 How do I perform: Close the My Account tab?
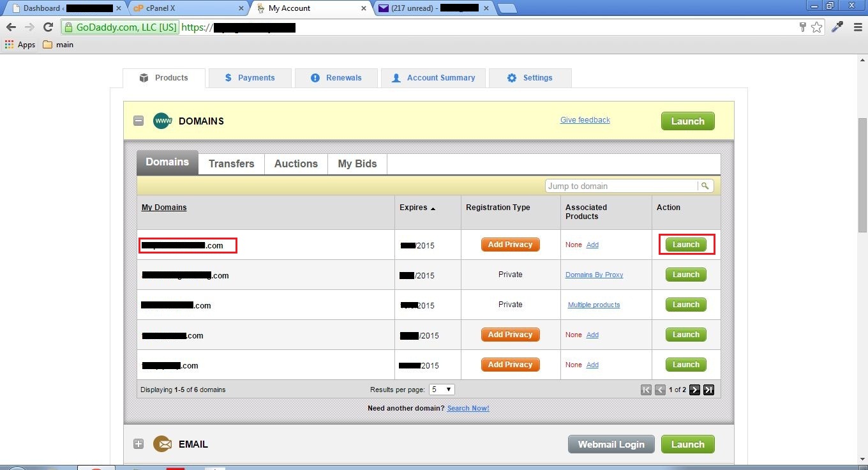click(364, 8)
